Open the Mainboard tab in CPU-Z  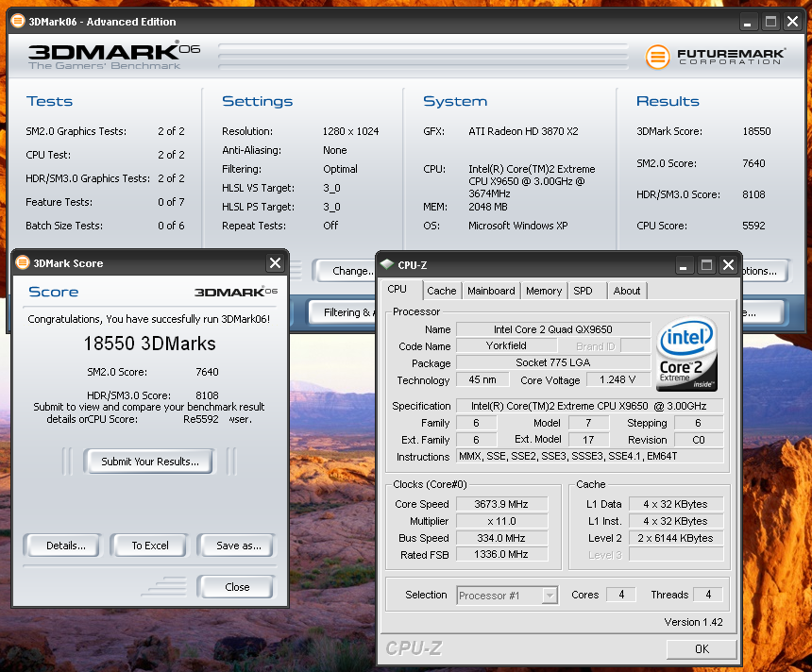click(x=491, y=291)
